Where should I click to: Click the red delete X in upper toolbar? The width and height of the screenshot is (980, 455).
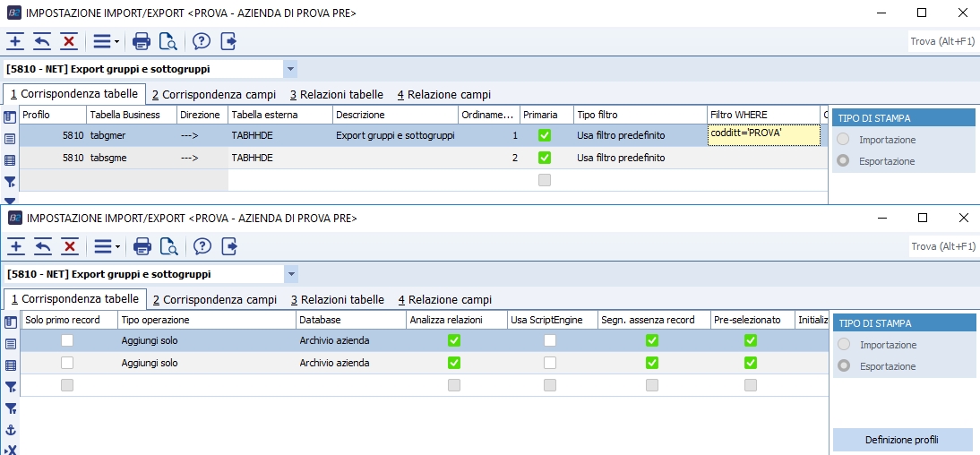[x=69, y=41]
